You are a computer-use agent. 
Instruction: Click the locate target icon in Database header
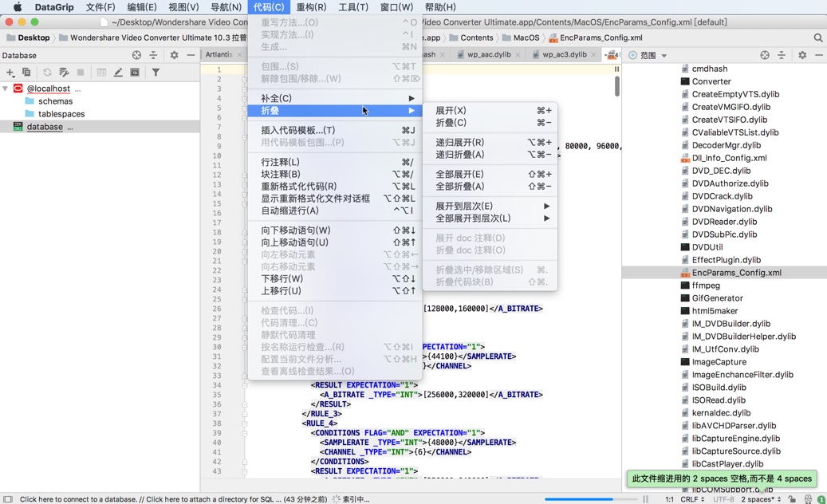(x=136, y=55)
